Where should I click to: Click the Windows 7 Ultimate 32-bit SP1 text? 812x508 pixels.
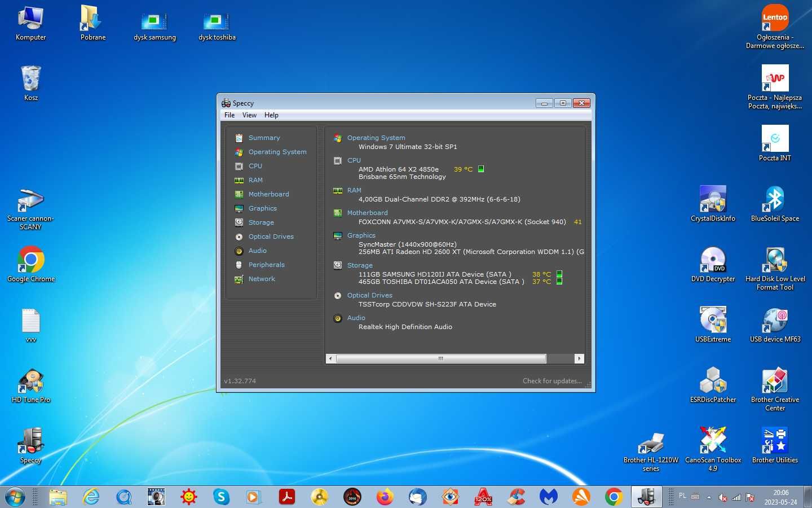coord(408,147)
